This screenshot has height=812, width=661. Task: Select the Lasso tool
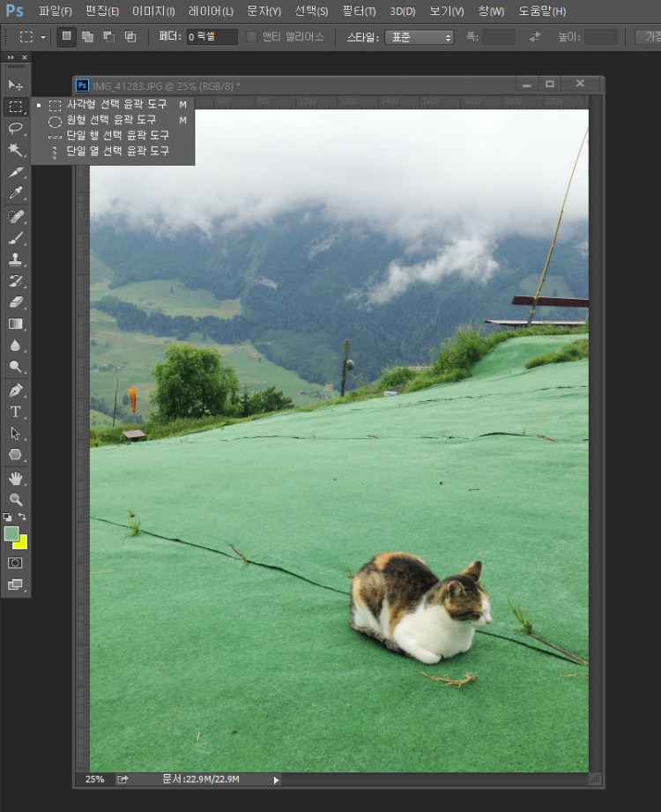pyautogui.click(x=15, y=129)
